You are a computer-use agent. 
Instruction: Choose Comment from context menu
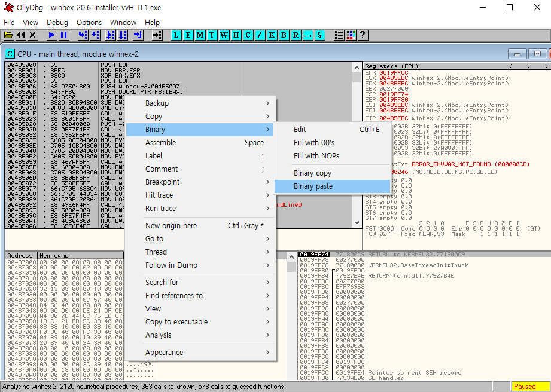pos(200,169)
